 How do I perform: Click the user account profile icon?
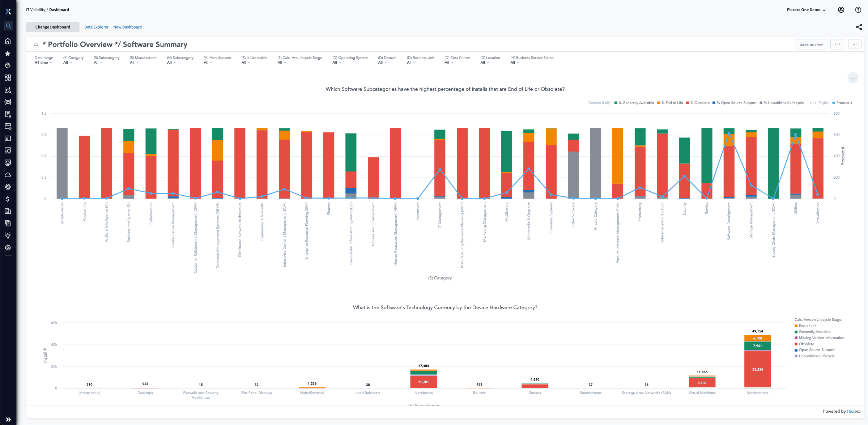841,10
